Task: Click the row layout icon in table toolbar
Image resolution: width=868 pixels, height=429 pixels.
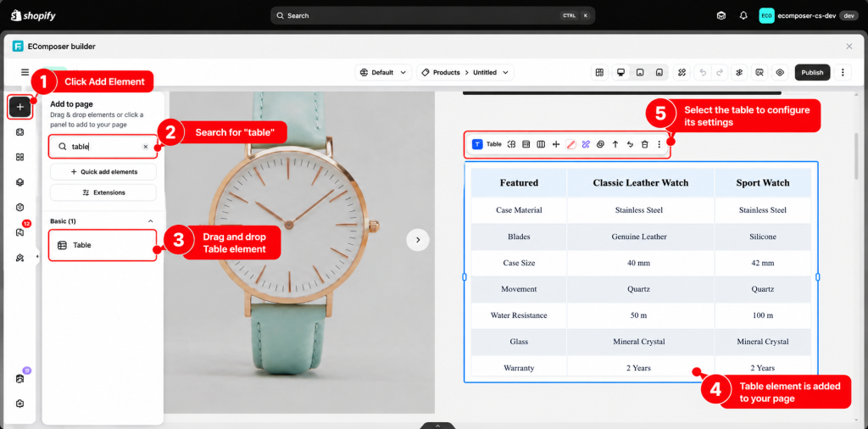Action: pyautogui.click(x=526, y=144)
